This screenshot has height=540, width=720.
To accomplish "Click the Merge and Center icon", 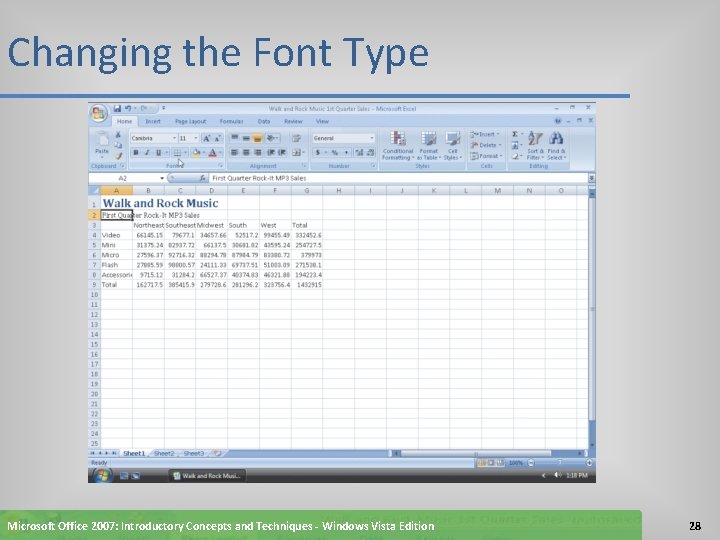I will coord(297,152).
